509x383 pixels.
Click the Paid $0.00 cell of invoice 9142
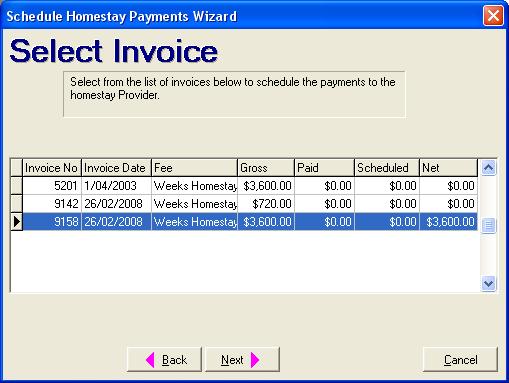click(324, 204)
